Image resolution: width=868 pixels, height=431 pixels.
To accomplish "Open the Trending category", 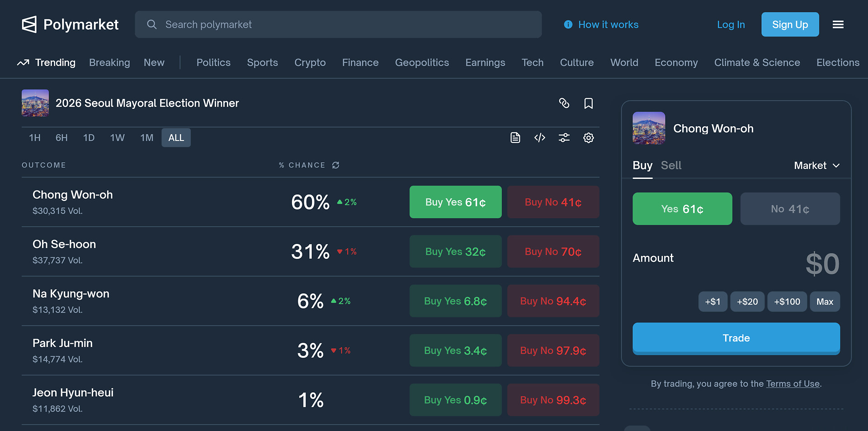I will pyautogui.click(x=55, y=62).
